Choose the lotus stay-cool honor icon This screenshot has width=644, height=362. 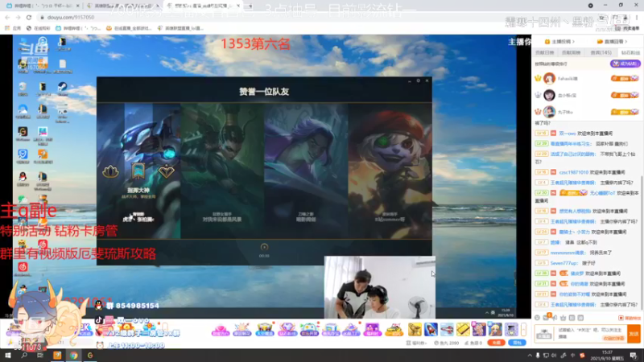[x=110, y=171]
